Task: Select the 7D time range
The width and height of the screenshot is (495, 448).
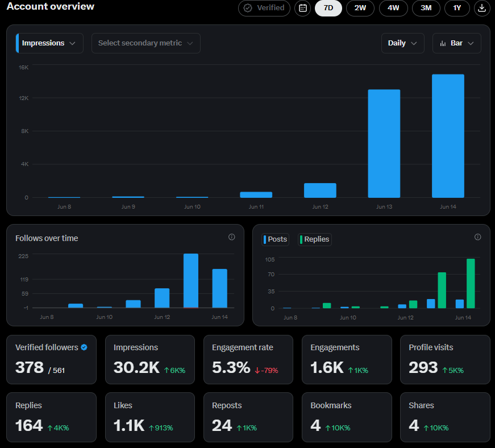Action: click(328, 8)
